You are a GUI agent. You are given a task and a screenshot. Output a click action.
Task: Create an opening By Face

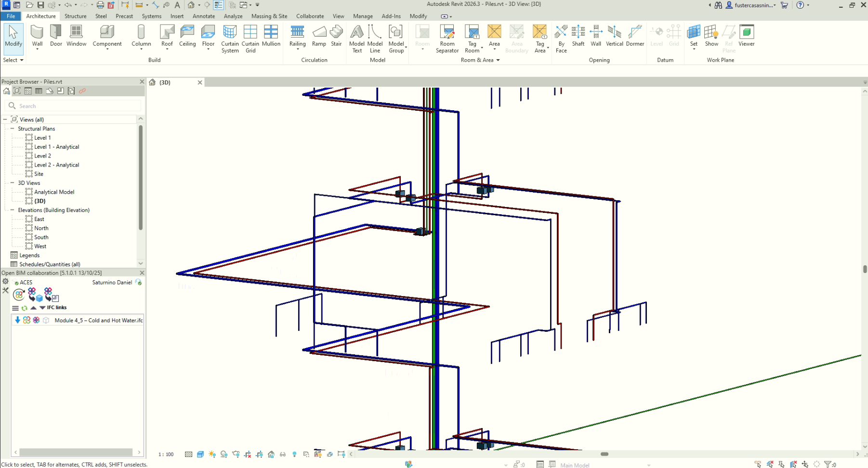coord(561,39)
